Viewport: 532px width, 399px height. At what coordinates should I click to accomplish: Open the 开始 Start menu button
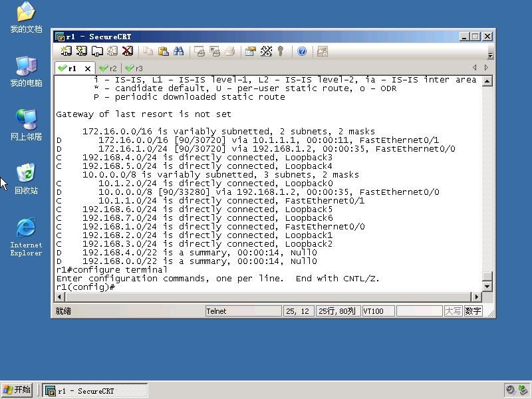(17, 390)
